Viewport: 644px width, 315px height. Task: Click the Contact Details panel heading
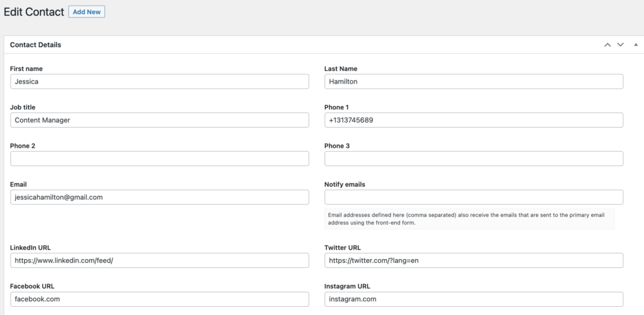[x=35, y=45]
